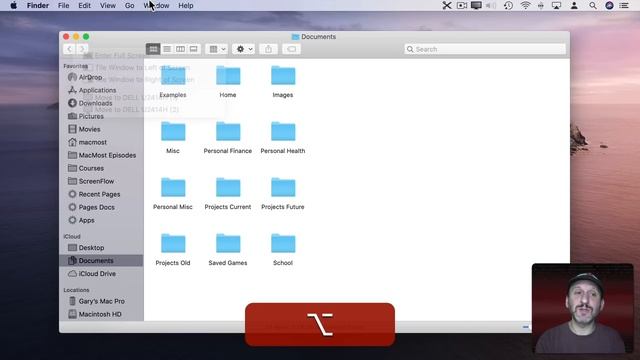Viewport: 640px width, 360px height.
Task: Switch Finder to icon view
Action: pos(153,49)
